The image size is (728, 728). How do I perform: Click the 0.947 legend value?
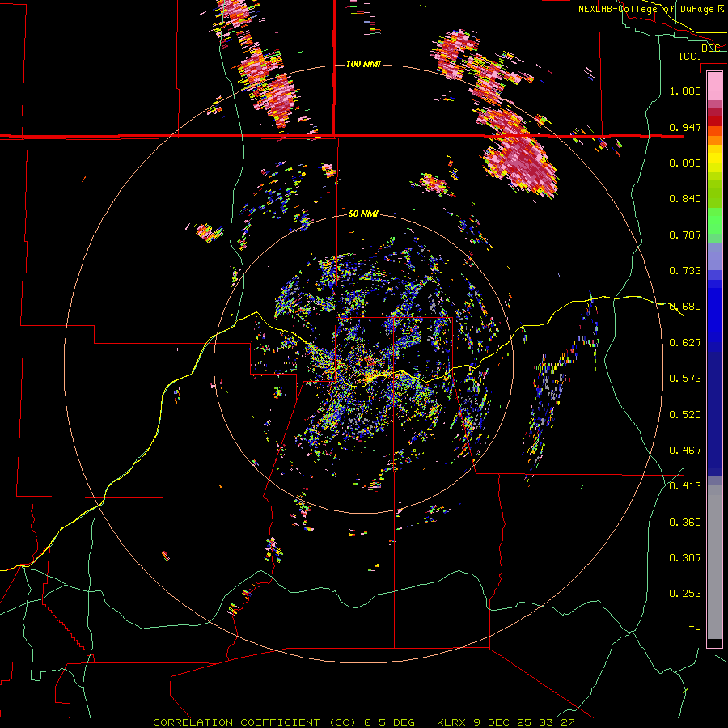[x=685, y=127]
